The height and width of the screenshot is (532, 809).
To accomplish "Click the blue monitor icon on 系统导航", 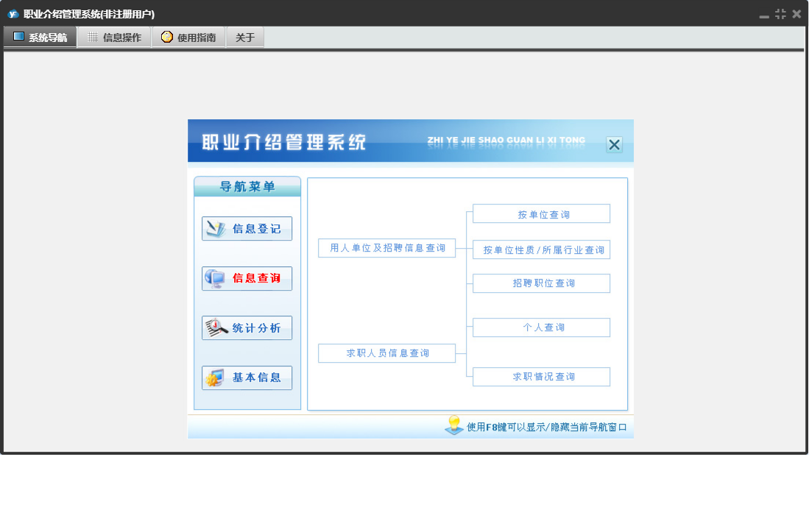I will coord(18,37).
